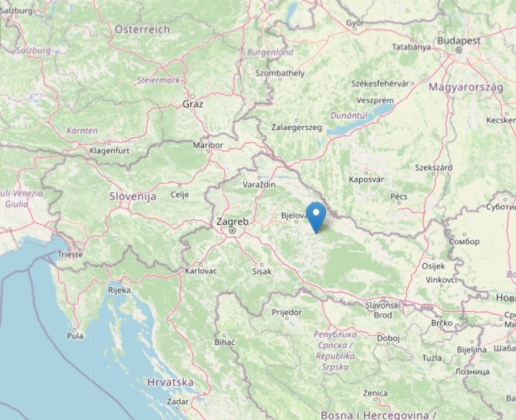Click the Osijek city label

[433, 266]
